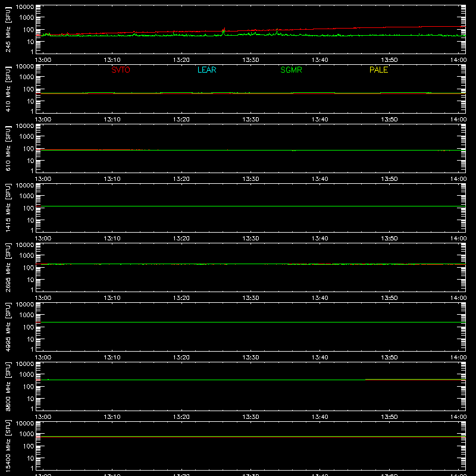Click the 10 tick on the 8800 MHz axis
476x476 pixels.
tap(30, 399)
